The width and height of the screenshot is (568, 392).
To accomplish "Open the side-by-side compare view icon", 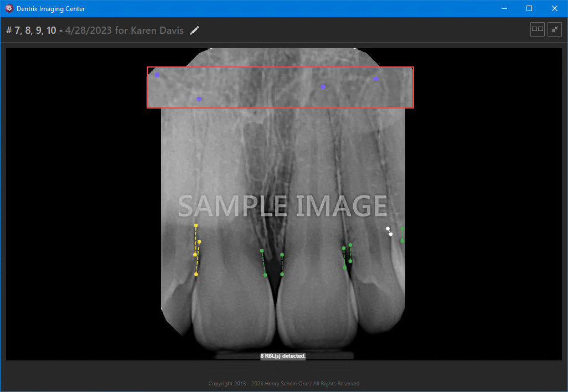I will pyautogui.click(x=537, y=29).
